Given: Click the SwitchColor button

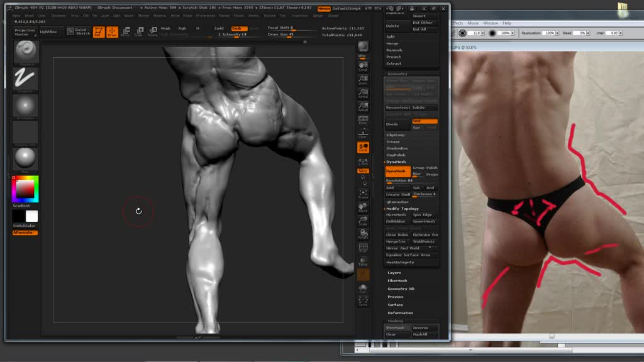Looking at the screenshot, I should click(25, 226).
